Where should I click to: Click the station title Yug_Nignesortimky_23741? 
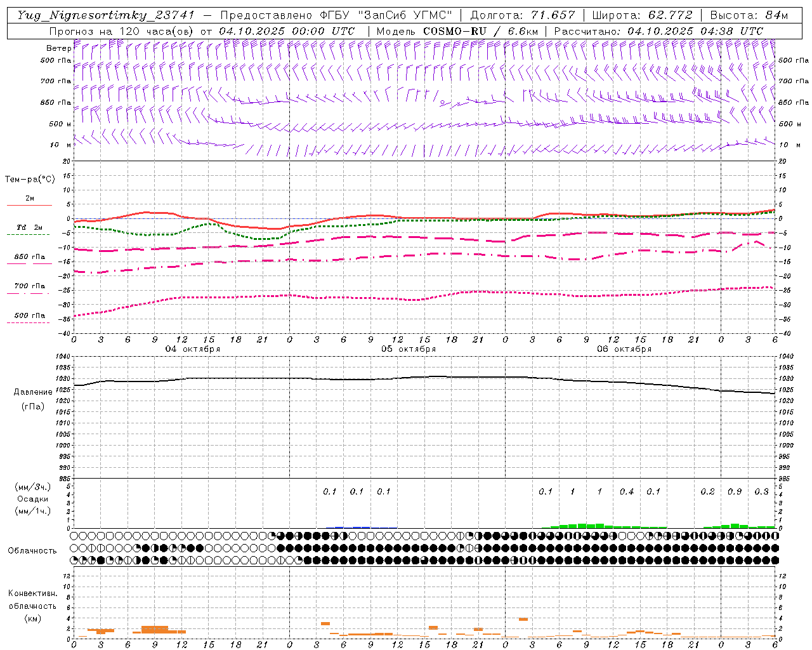[x=105, y=16]
